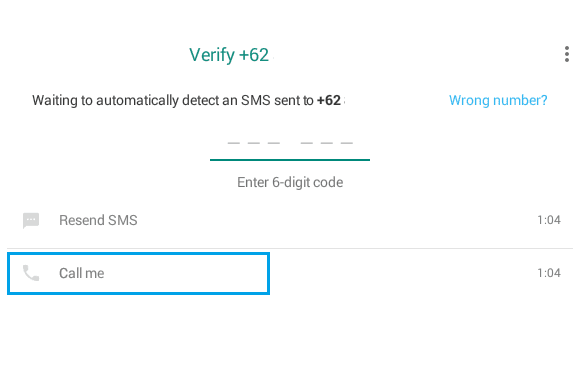The width and height of the screenshot is (588, 382).
Task: Select the Resend SMS option text
Action: click(x=98, y=220)
